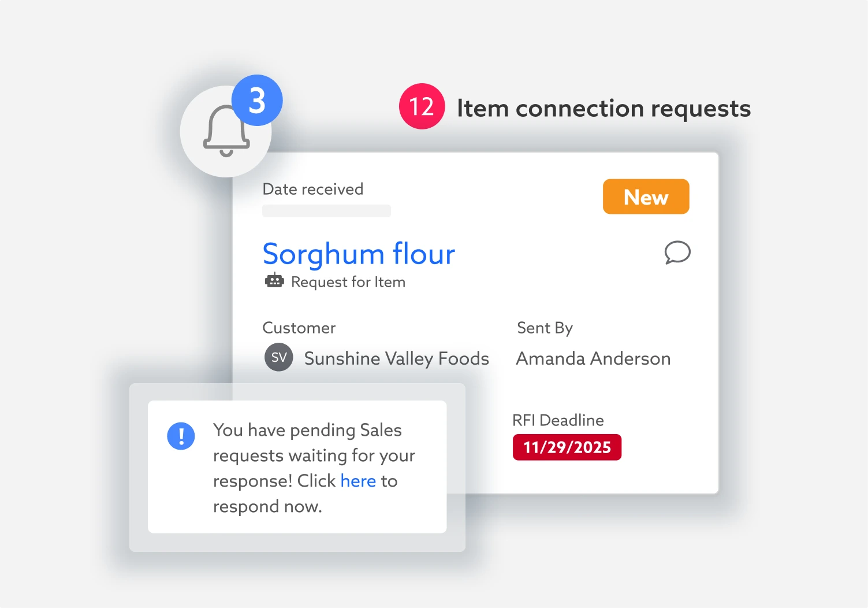The width and height of the screenshot is (868, 608).
Task: Click the red 12 requests count badge
Action: click(422, 106)
